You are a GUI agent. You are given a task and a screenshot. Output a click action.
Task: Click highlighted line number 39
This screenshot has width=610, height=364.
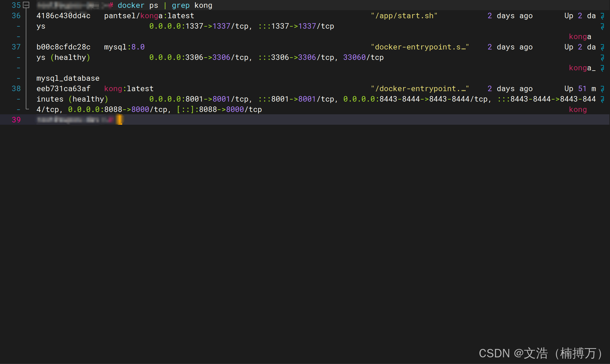tap(16, 120)
